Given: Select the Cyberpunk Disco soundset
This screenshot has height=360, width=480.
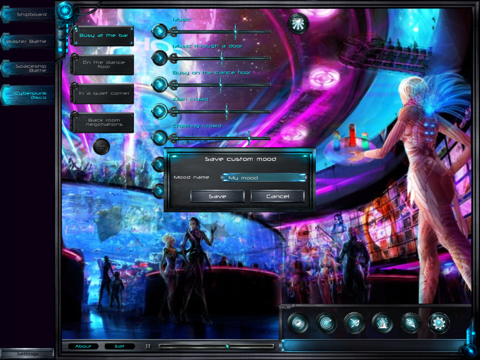Looking at the screenshot, I should tap(27, 95).
